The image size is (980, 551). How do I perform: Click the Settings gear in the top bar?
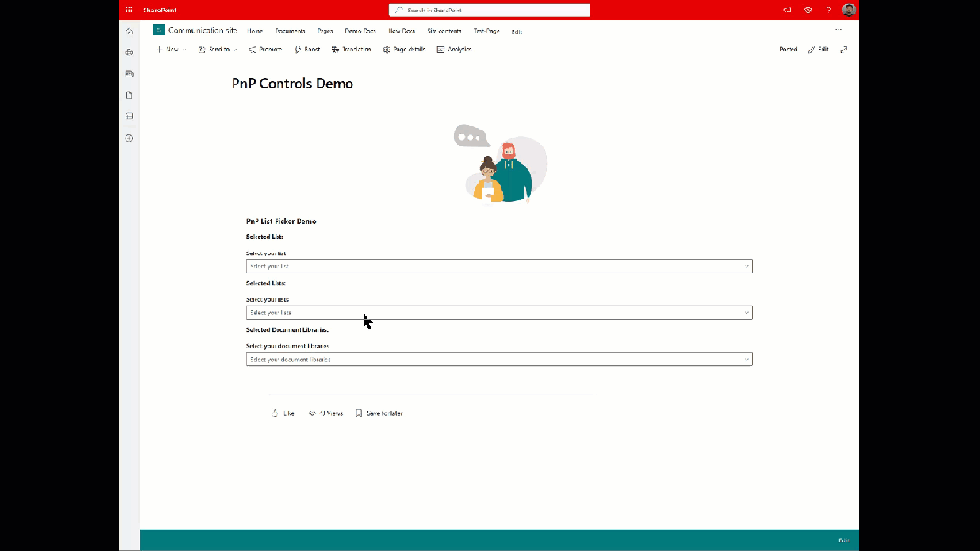coord(809,10)
